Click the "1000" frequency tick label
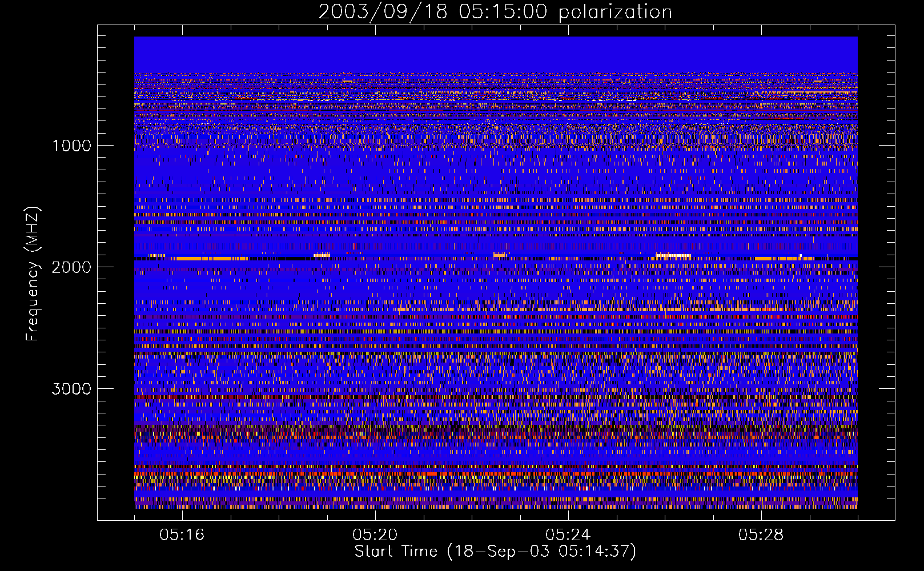924x571 pixels. [71, 145]
